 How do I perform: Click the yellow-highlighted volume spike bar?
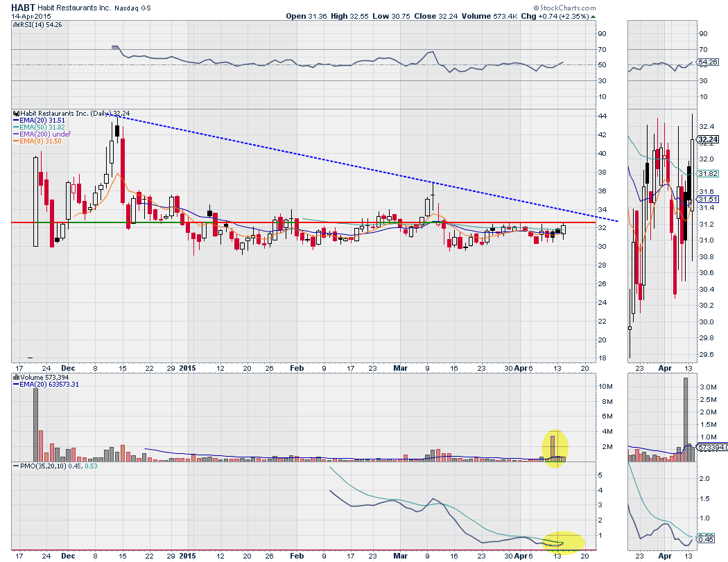coord(553,448)
